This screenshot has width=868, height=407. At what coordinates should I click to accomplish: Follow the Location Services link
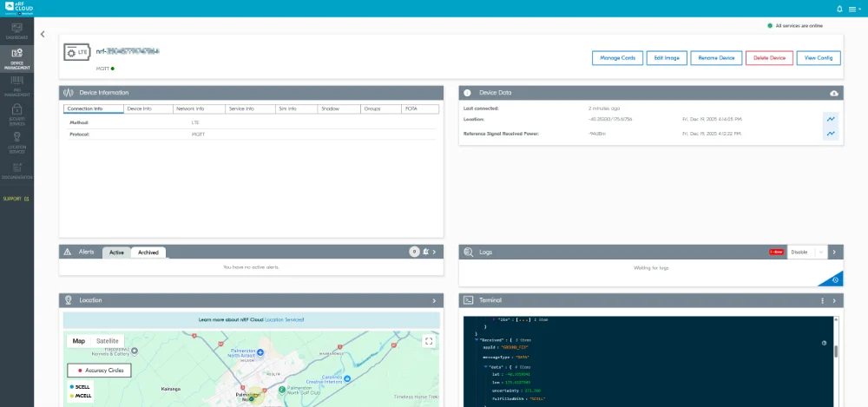[284, 320]
